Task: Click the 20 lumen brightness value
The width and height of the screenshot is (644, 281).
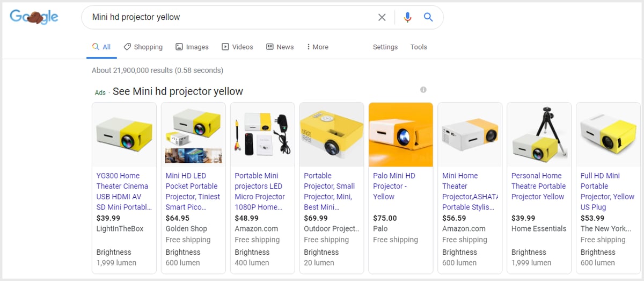Action: coord(319,263)
